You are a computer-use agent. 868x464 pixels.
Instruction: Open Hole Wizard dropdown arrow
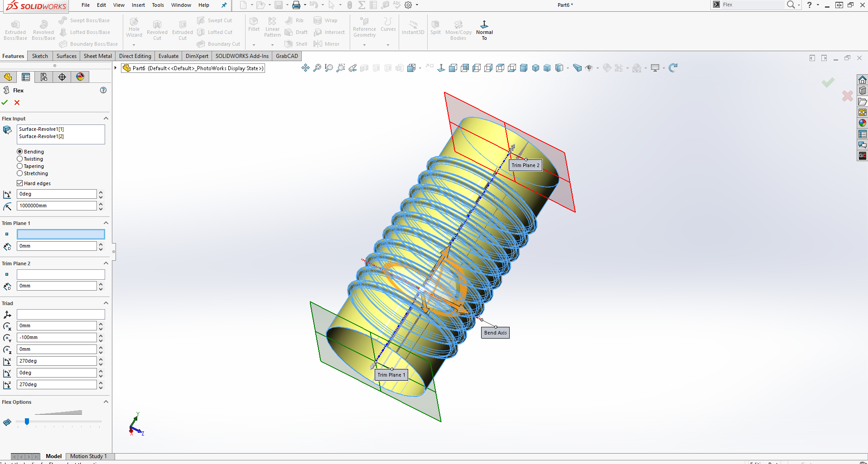pos(134,45)
